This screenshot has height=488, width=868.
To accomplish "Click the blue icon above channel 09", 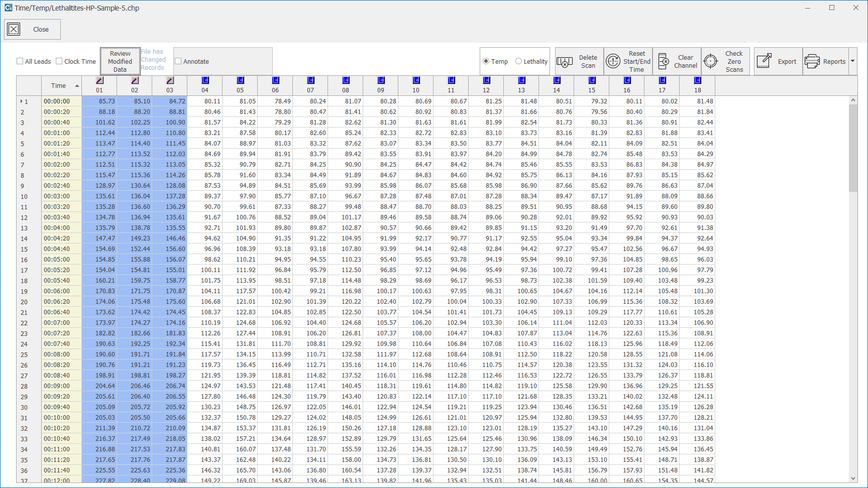I will coord(381,80).
